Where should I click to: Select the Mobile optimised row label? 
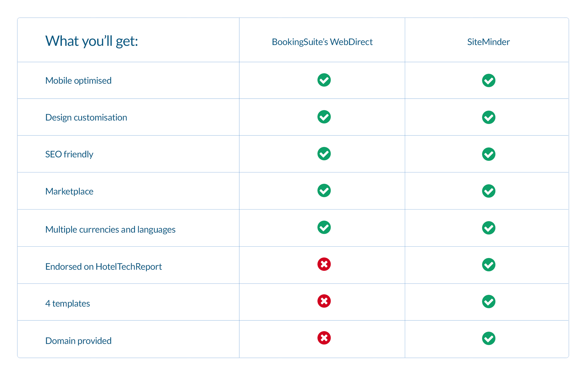point(78,81)
